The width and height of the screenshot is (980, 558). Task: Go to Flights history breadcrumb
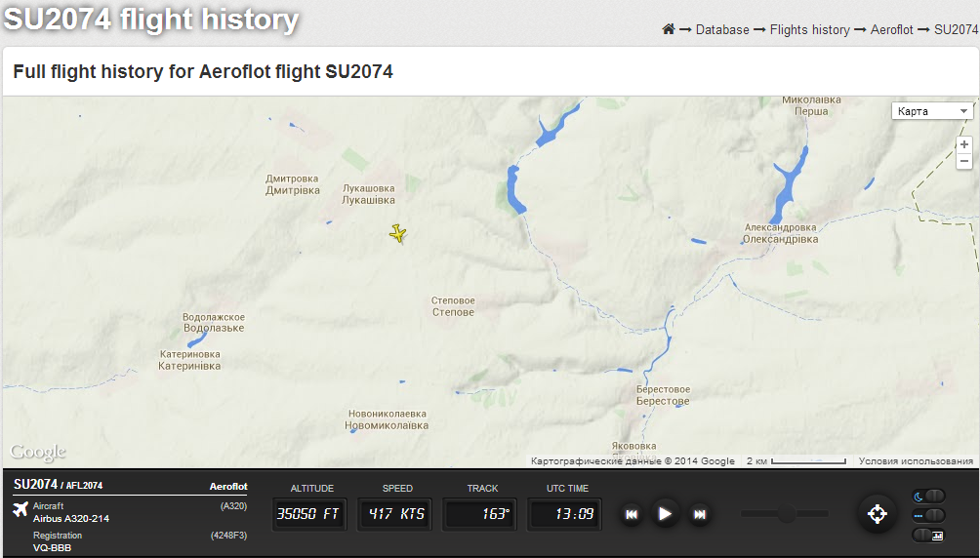(809, 29)
